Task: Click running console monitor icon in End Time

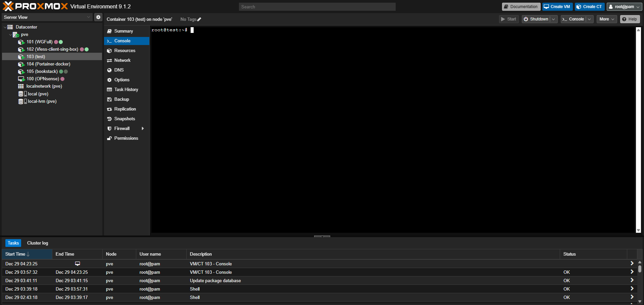Action: coord(78,264)
